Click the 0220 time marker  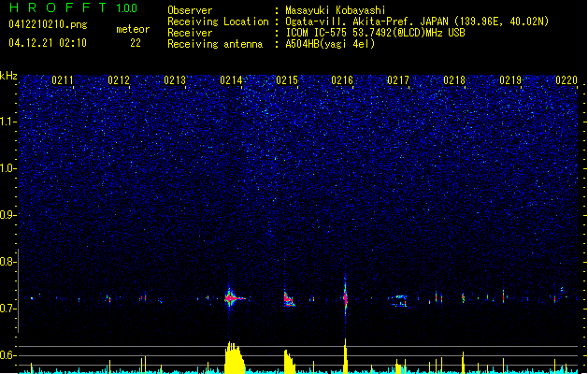click(566, 80)
